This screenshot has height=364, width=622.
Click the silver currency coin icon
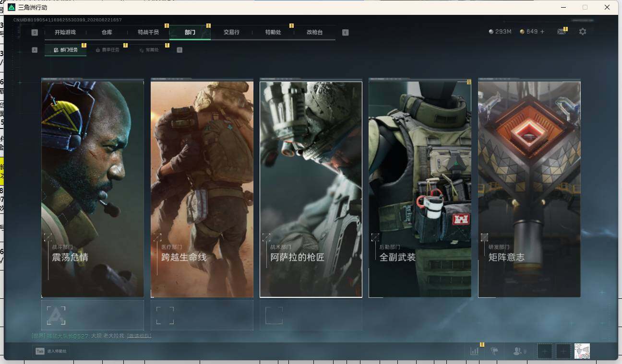[490, 32]
